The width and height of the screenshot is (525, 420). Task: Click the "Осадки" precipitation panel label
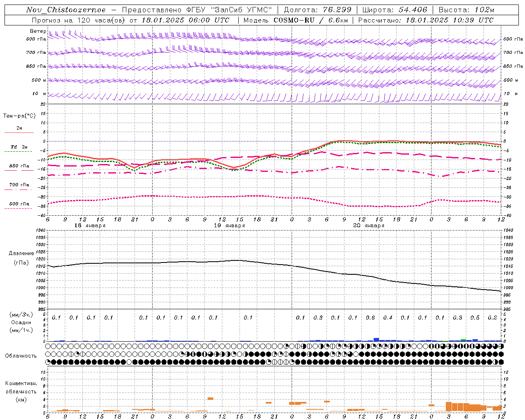pyautogui.click(x=21, y=322)
